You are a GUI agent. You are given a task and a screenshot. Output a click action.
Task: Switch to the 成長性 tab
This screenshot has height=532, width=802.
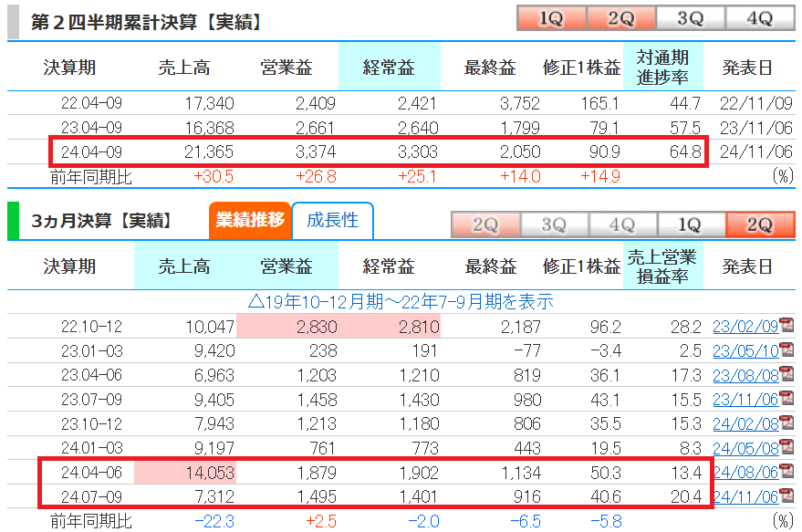[x=332, y=221]
